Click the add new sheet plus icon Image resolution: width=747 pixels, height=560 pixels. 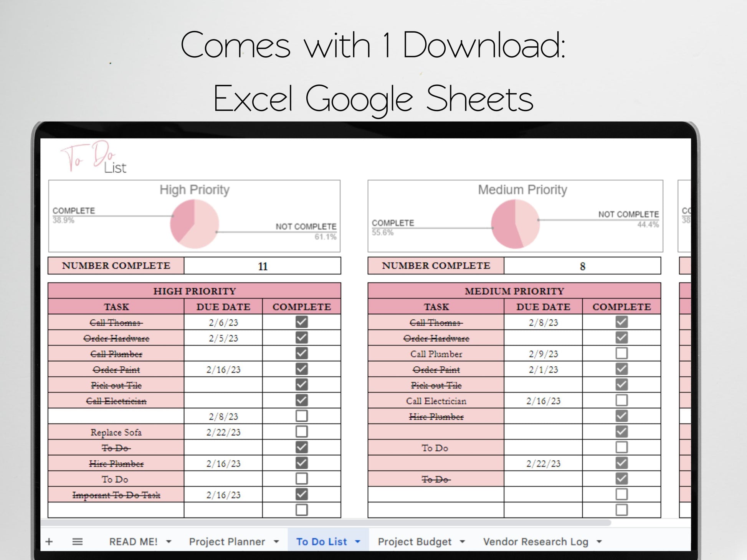49,542
